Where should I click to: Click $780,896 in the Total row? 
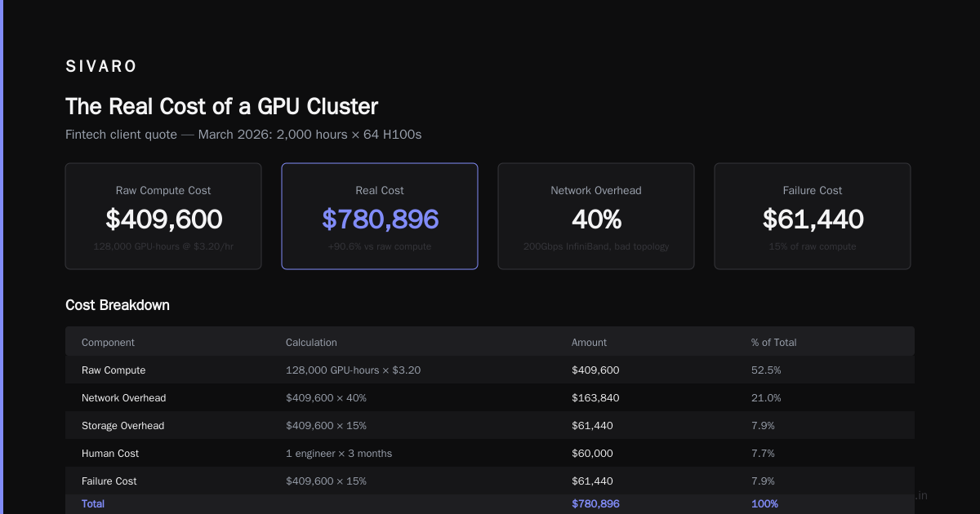595,504
